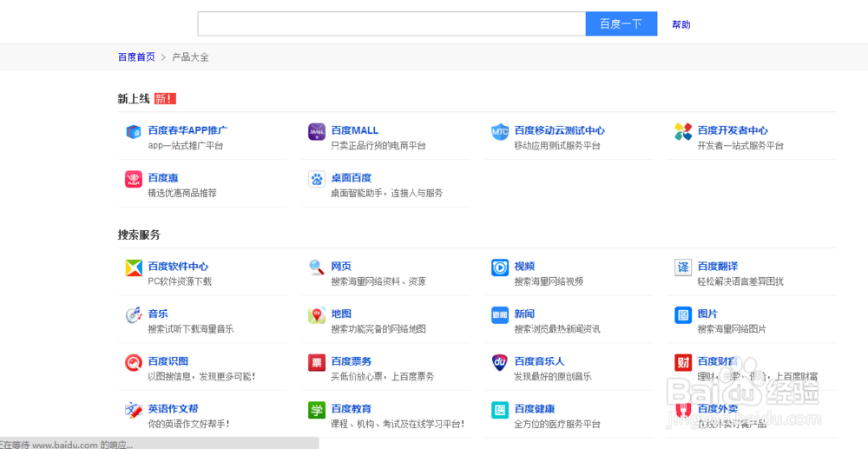Click the pink 百度惠 icon
Image resolution: width=868 pixels, height=449 pixels.
[134, 180]
